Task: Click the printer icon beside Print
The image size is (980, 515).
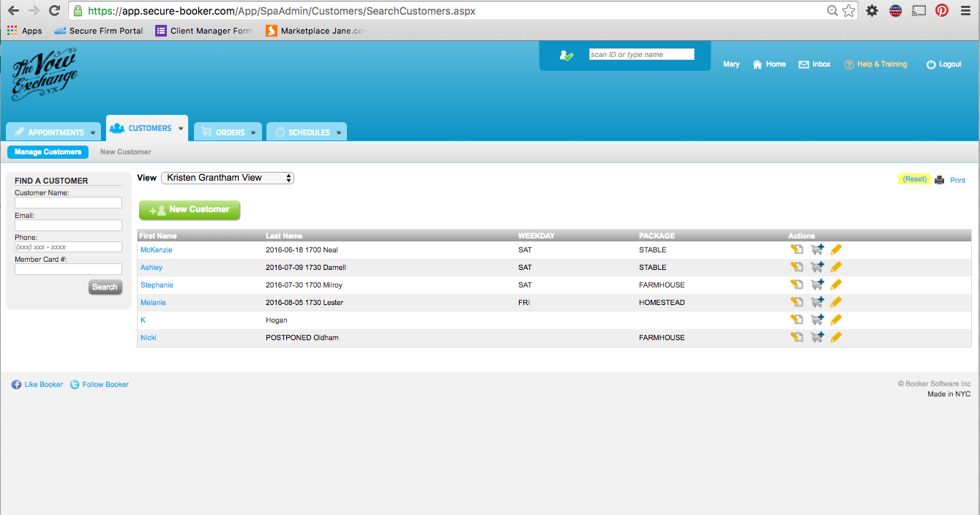Action: coord(939,180)
